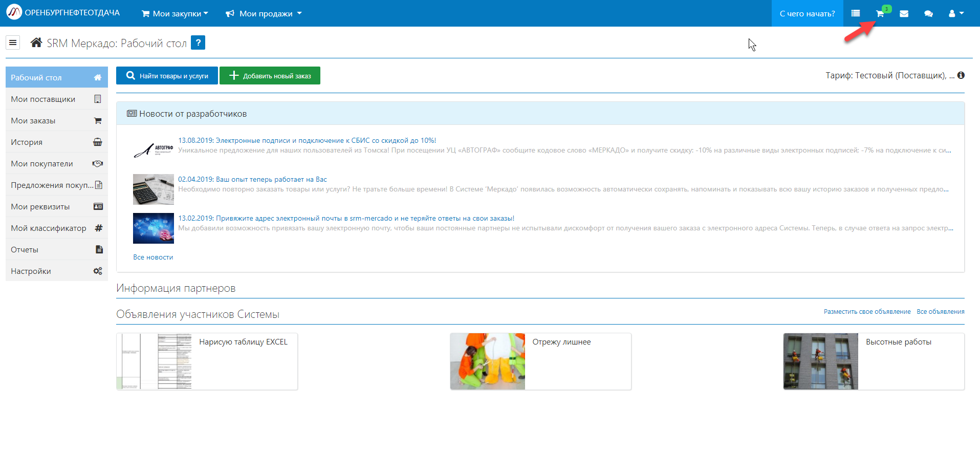Open the Все новости link
Viewport: 980px width, 472px height.
click(x=153, y=257)
